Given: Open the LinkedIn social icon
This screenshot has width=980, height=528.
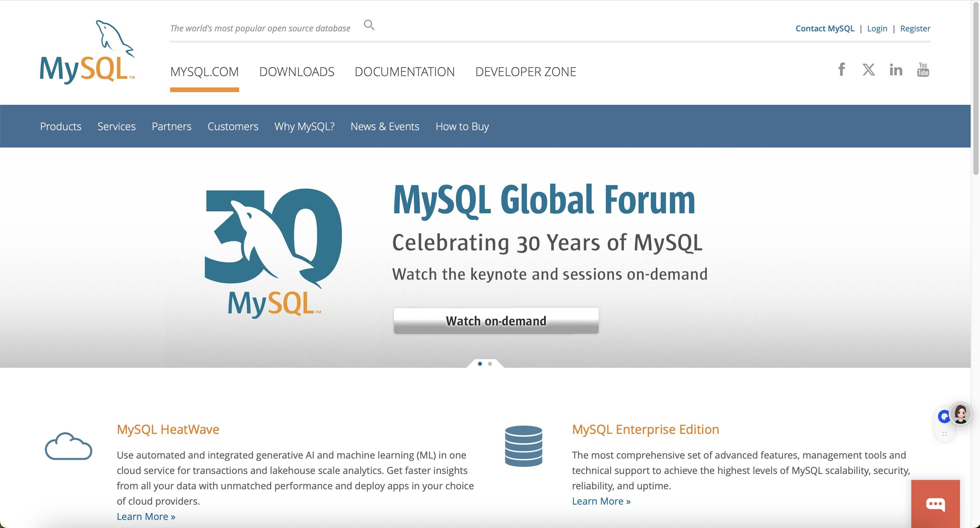Looking at the screenshot, I should 896,70.
